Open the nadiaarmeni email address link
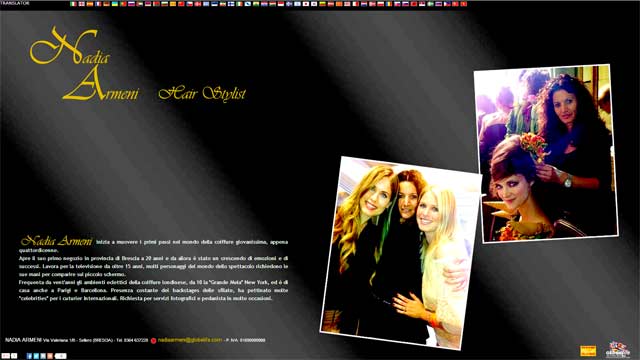Screen dimensions: 640x360 [x=190, y=340]
